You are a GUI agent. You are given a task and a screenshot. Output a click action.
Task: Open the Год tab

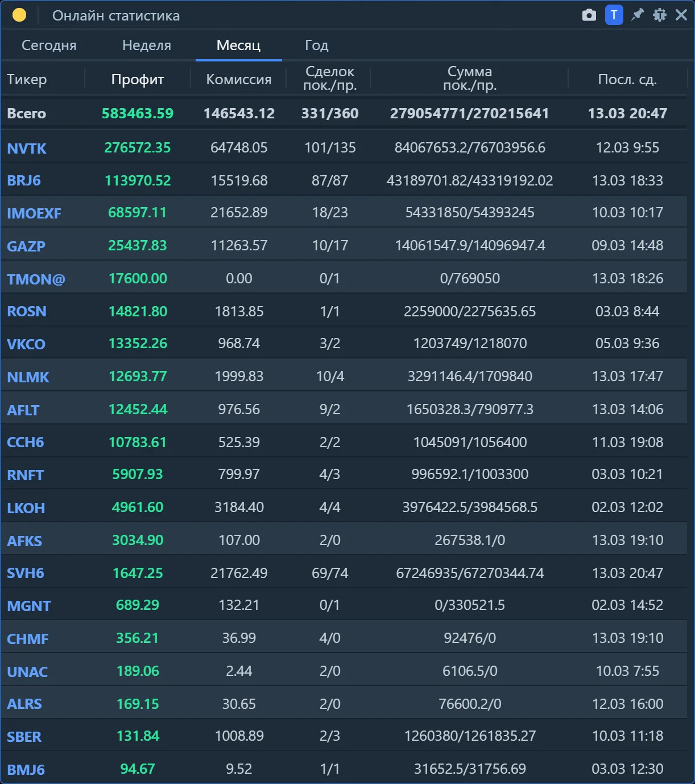(317, 46)
